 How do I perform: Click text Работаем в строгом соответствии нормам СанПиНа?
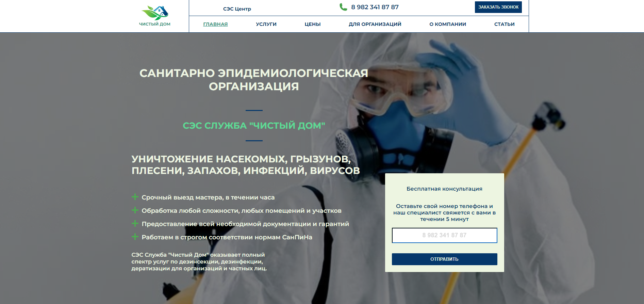[x=227, y=237]
